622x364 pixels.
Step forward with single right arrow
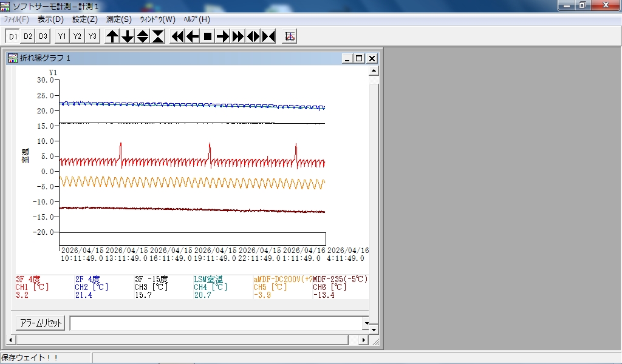223,36
